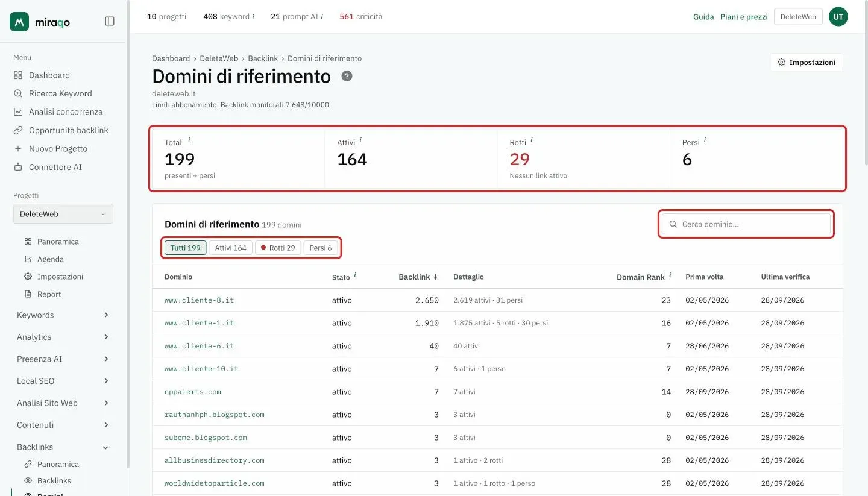Expand the Analisi Sito Web section
Screen dimensions: 868x496
pos(63,403)
